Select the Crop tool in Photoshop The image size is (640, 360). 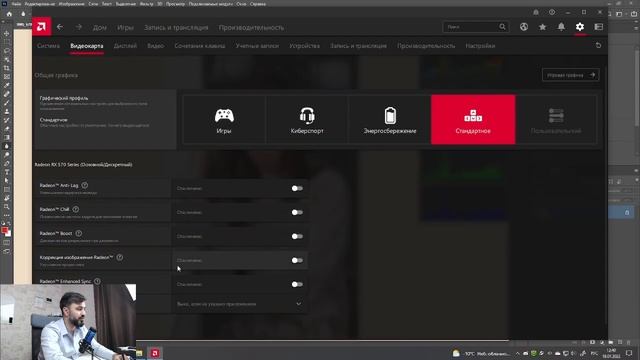(x=7, y=68)
